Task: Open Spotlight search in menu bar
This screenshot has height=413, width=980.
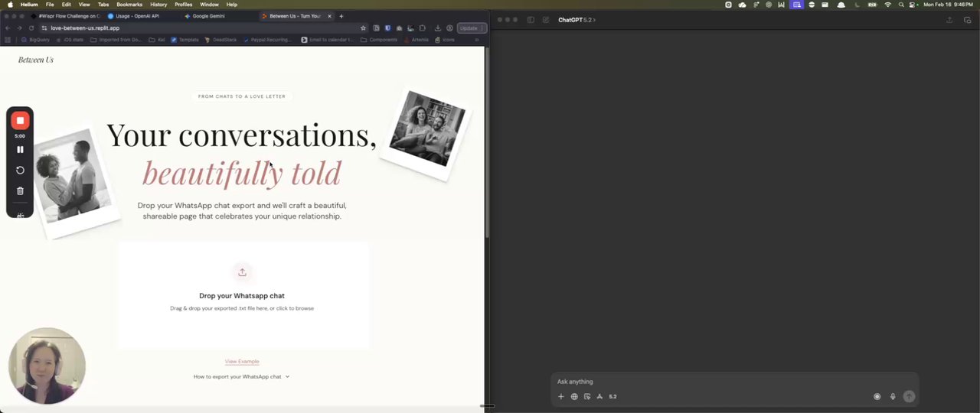Action: point(901,5)
